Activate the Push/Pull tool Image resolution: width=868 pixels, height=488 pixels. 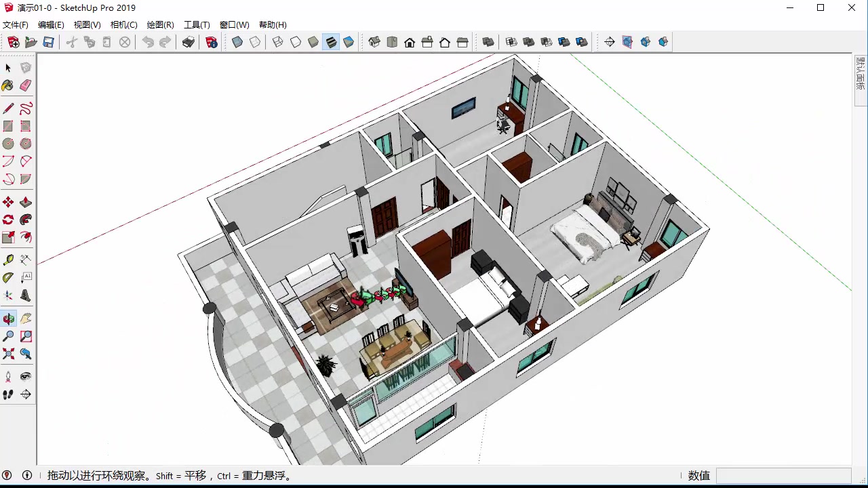(26, 202)
